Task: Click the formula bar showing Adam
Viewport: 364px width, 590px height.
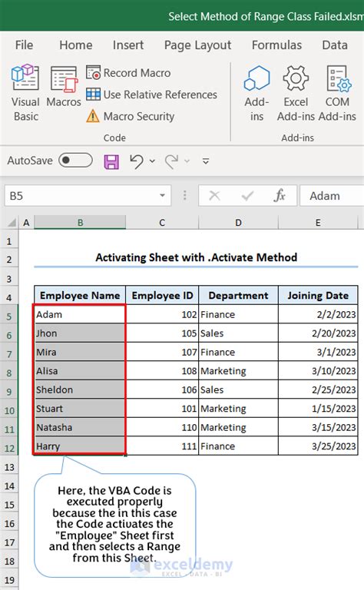Action: click(332, 196)
